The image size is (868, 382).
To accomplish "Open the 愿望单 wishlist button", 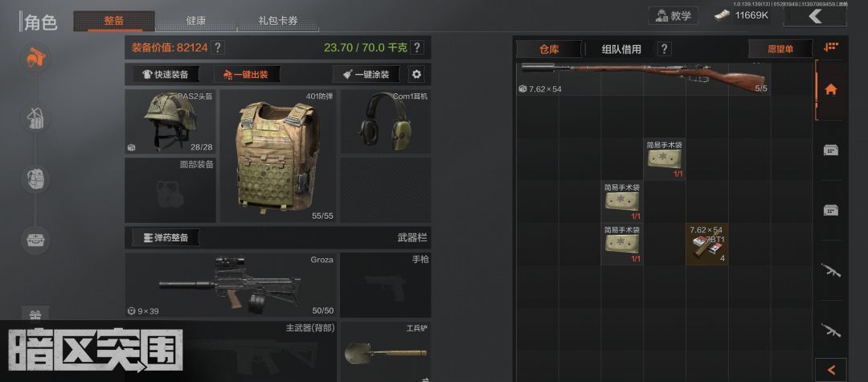I will tap(780, 49).
